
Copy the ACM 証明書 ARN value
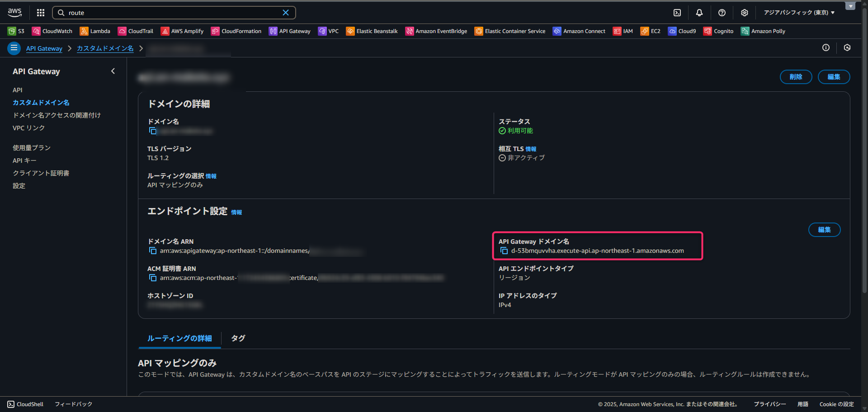click(x=153, y=278)
